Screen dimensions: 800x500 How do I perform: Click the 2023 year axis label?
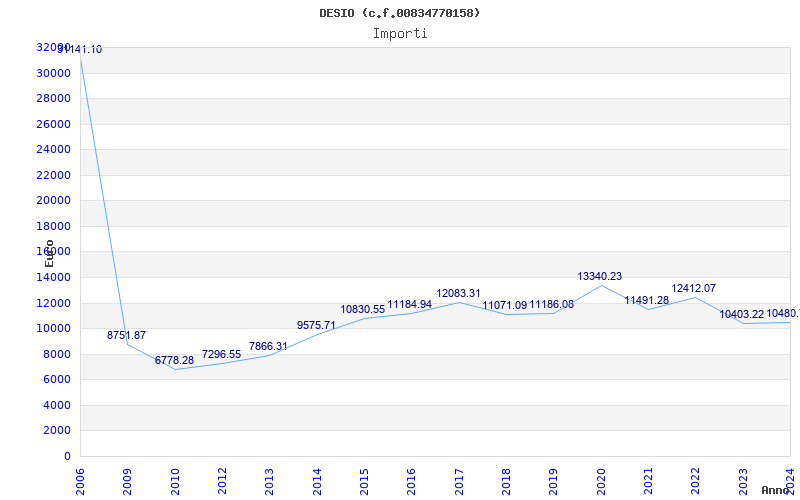click(x=743, y=481)
